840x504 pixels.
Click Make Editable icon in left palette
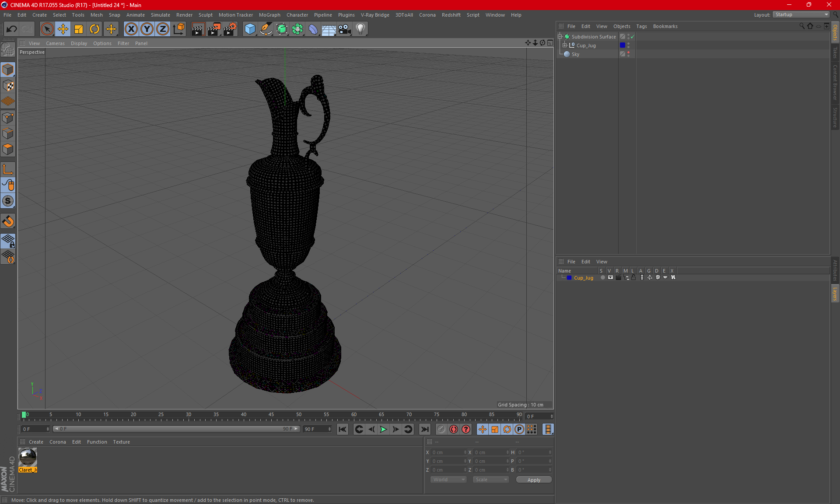tap(8, 49)
